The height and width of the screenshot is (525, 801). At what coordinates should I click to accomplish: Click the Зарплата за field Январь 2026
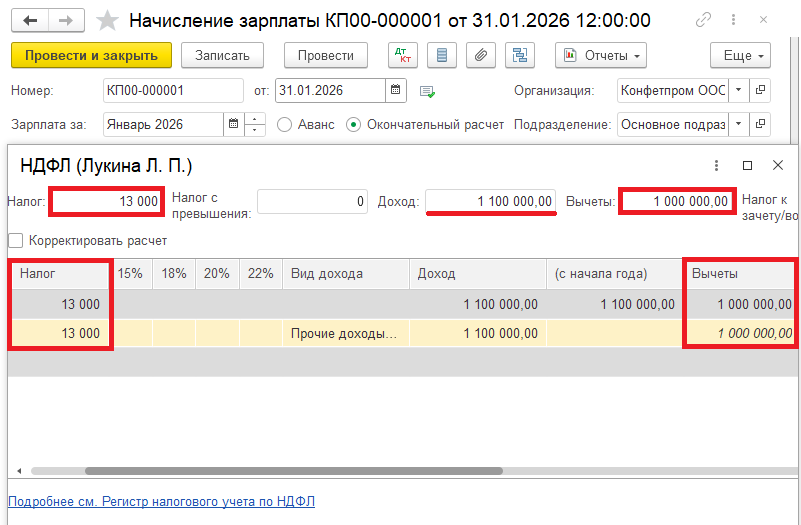(163, 124)
